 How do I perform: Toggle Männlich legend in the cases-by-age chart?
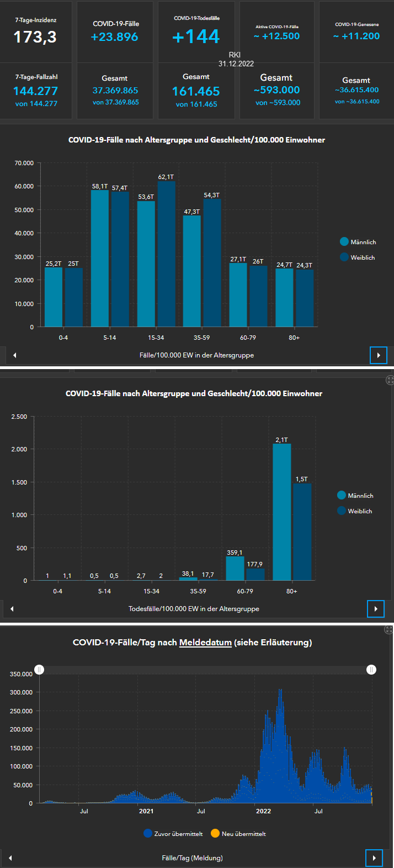[x=358, y=242]
